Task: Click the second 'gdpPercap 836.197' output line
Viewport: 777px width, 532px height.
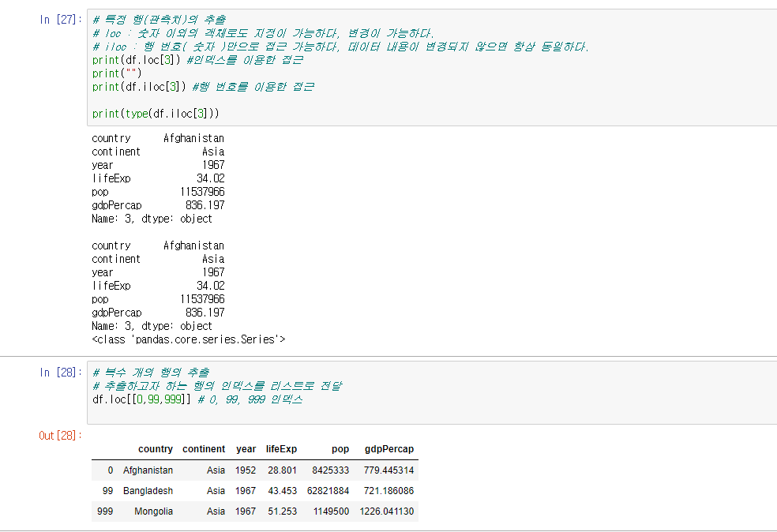Action: point(158,313)
